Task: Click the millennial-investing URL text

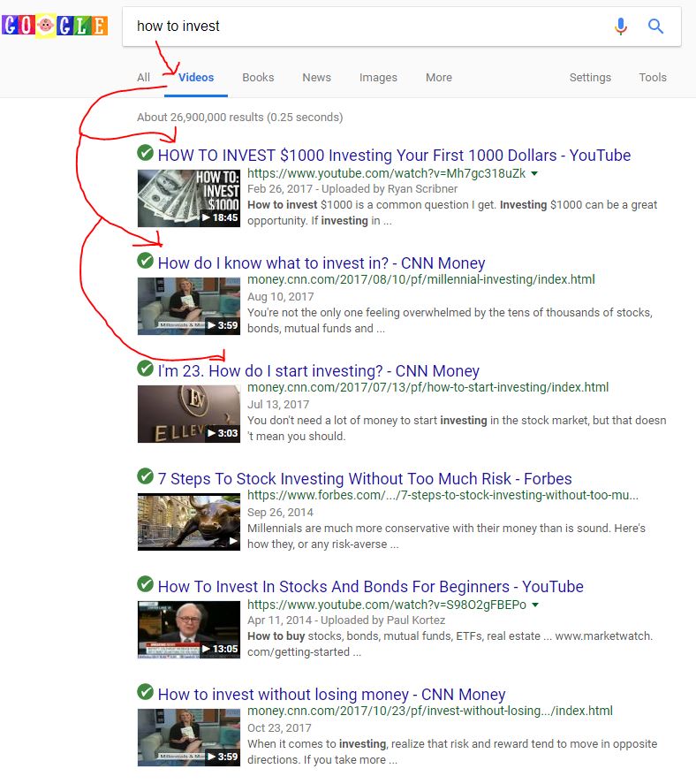Action: point(420,279)
